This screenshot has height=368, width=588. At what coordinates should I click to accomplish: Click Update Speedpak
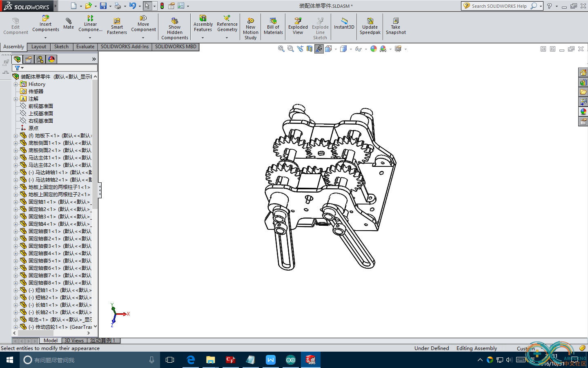(x=370, y=26)
